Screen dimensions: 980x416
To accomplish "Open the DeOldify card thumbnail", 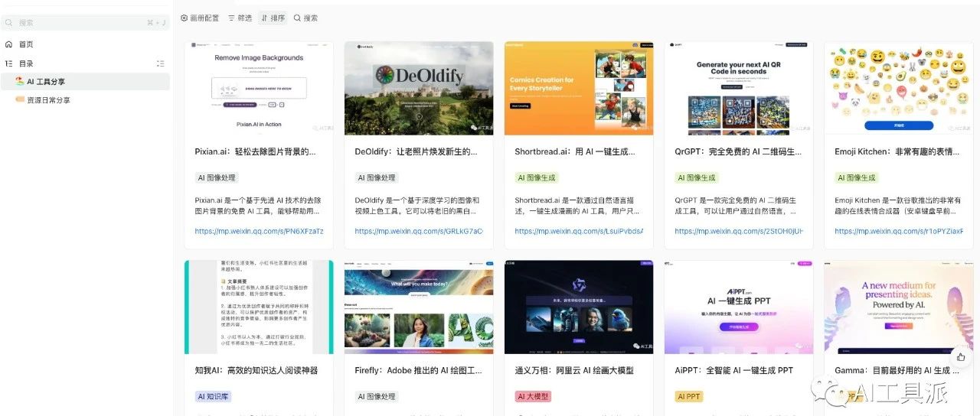I will pos(419,88).
